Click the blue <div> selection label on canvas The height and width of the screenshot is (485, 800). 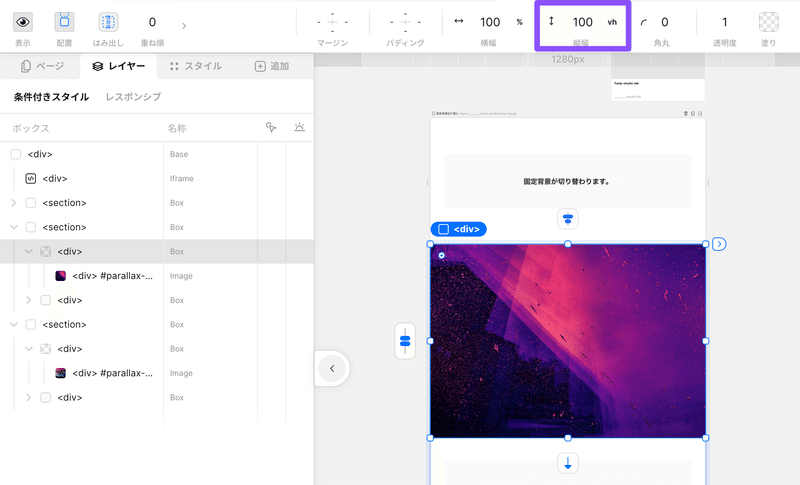[459, 229]
